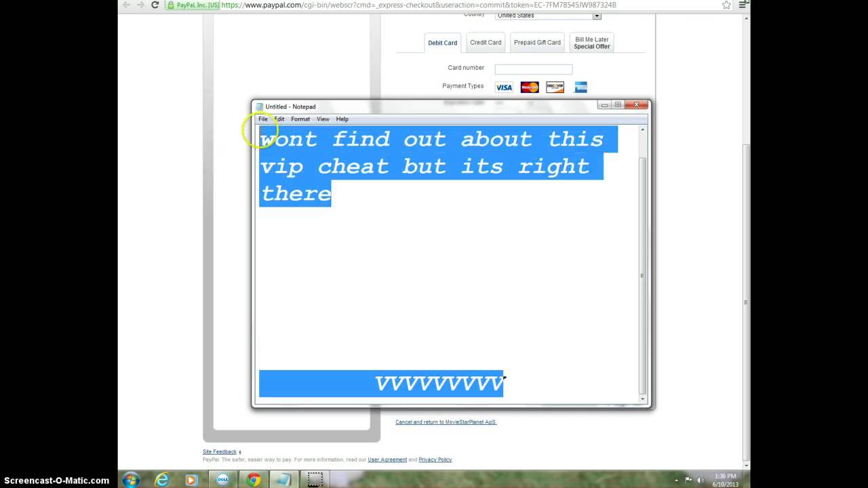
Task: Click the word "there" in Notepad
Action: click(296, 194)
